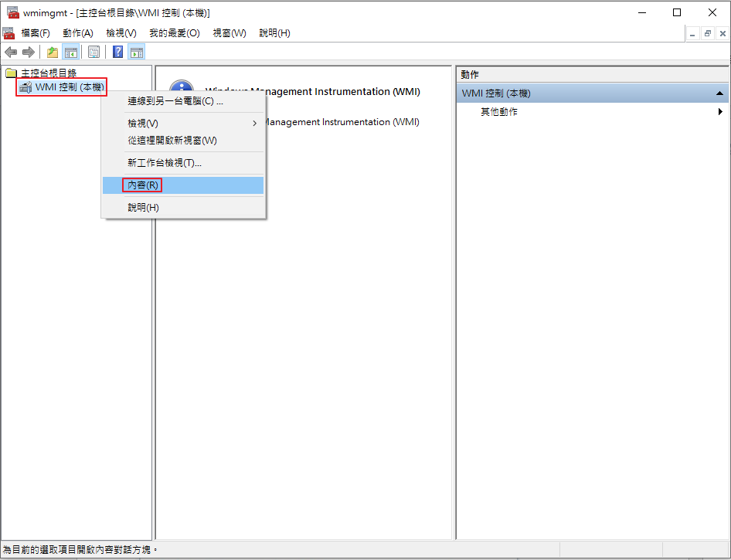Toggle the Show/Hide Console Tree toolbar button
The image size is (731, 560).
pyautogui.click(x=71, y=52)
